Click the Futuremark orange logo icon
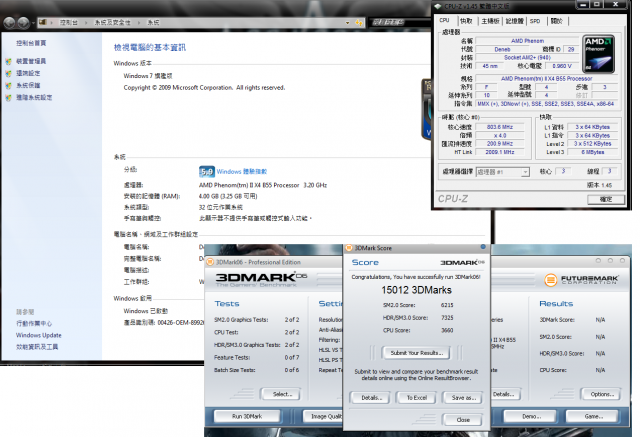 click(x=551, y=280)
